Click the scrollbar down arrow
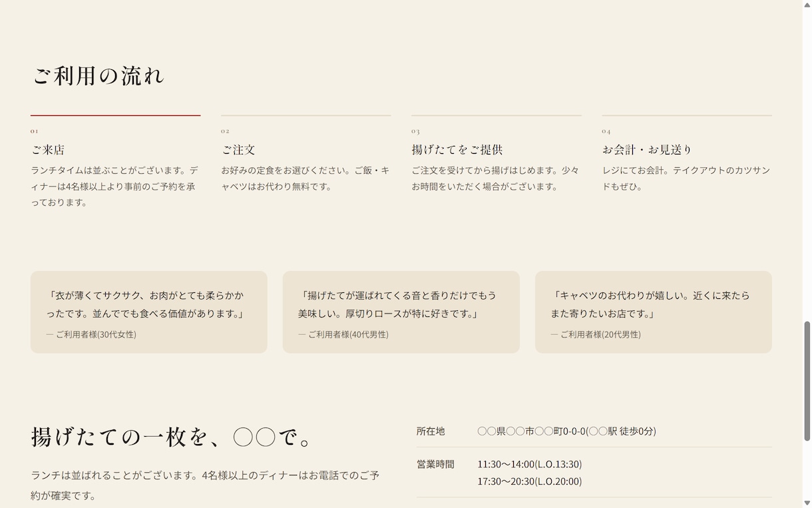812x508 pixels. pyautogui.click(x=807, y=503)
